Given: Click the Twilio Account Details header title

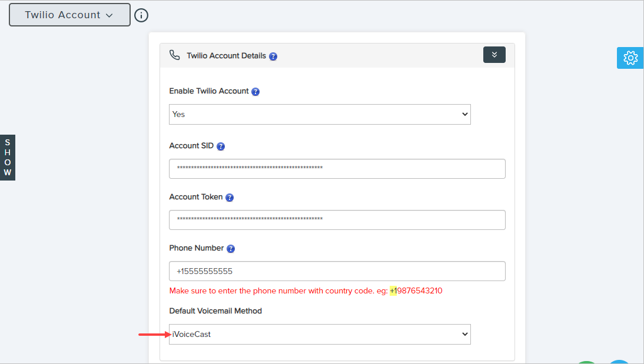Looking at the screenshot, I should (226, 56).
